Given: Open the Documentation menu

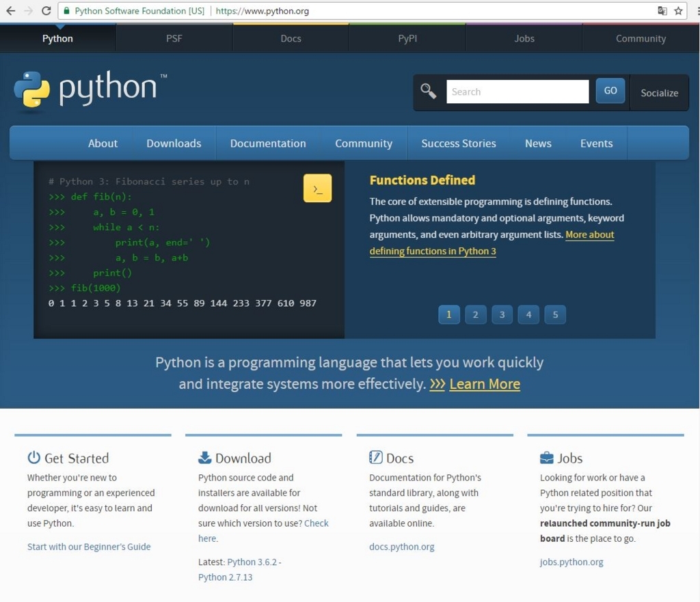Looking at the screenshot, I should tap(268, 143).
